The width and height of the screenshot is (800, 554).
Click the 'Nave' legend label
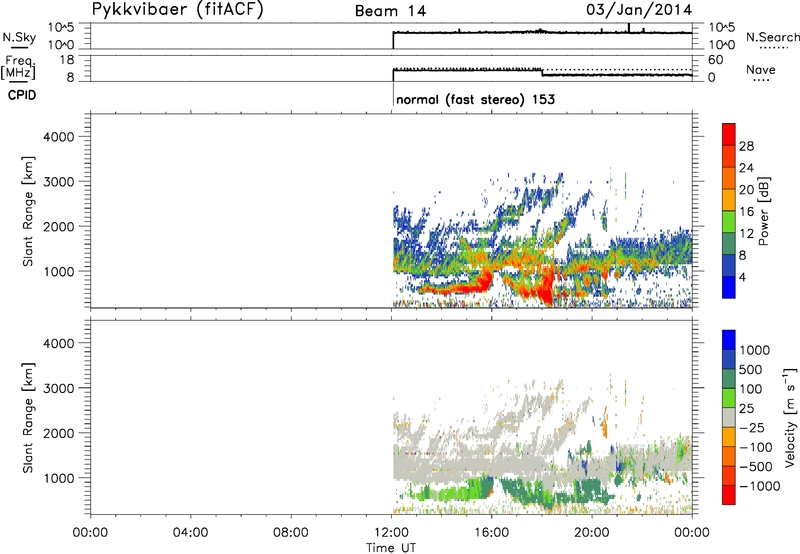point(761,69)
